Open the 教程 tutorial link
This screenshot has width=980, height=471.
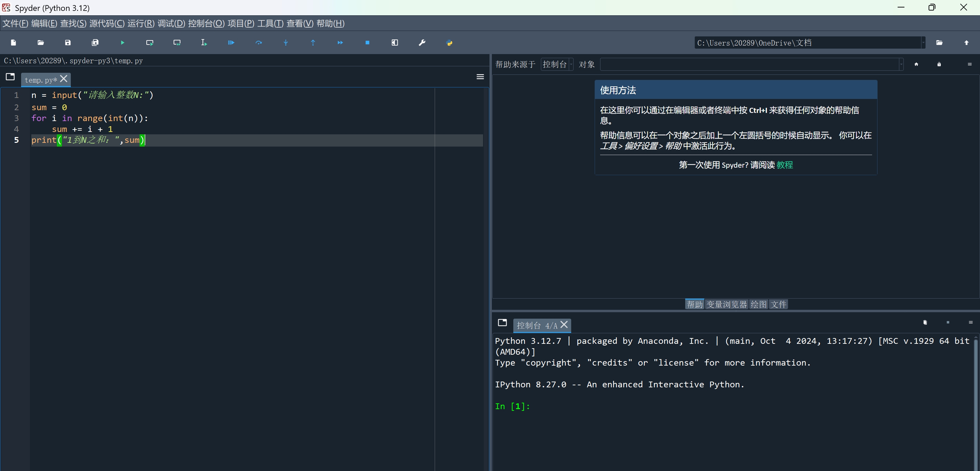coord(785,165)
